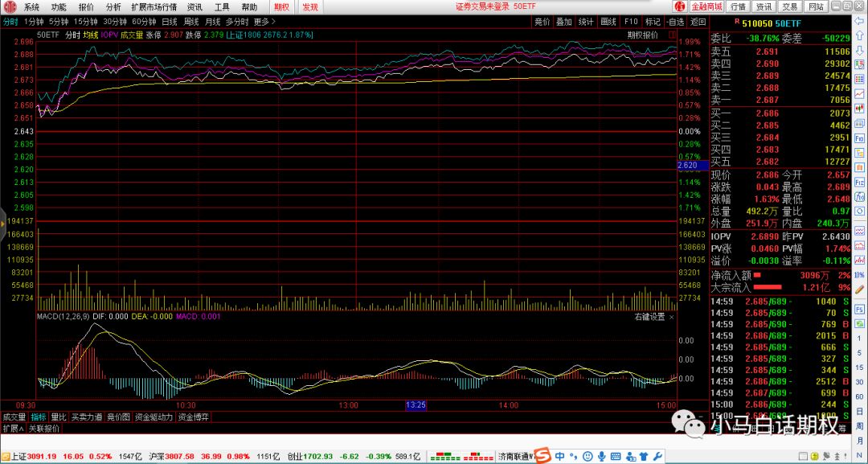Click the 期权 button in title bar

coord(282,7)
